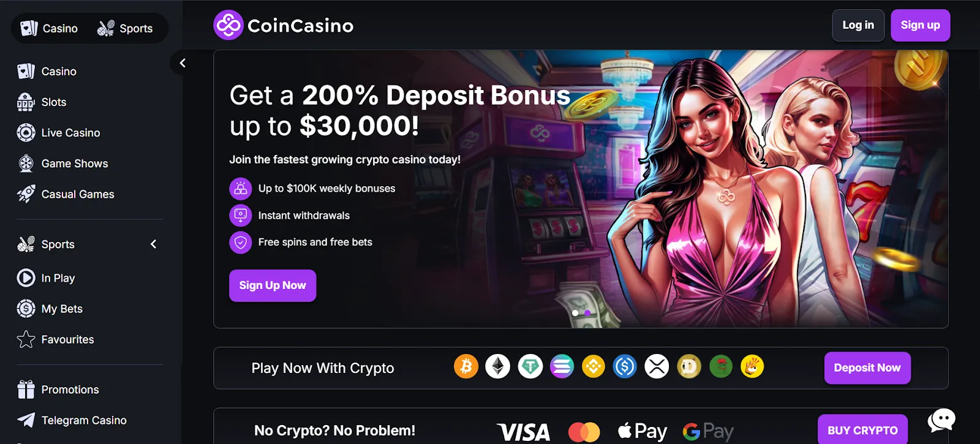Collapse the Sports section chevron
Image resolution: width=980 pixels, height=444 pixels.
(154, 244)
